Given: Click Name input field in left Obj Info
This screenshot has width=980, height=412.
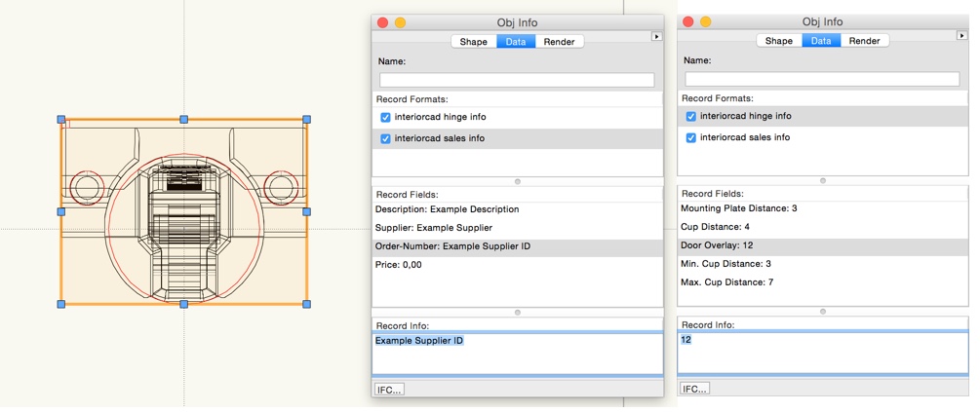Looking at the screenshot, I should [517, 80].
